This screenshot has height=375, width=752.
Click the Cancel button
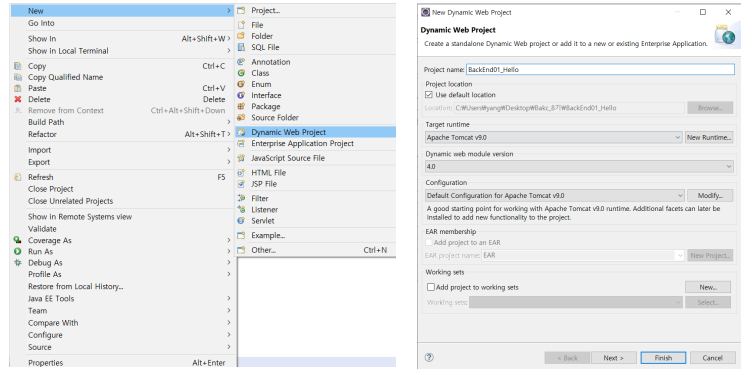712,358
